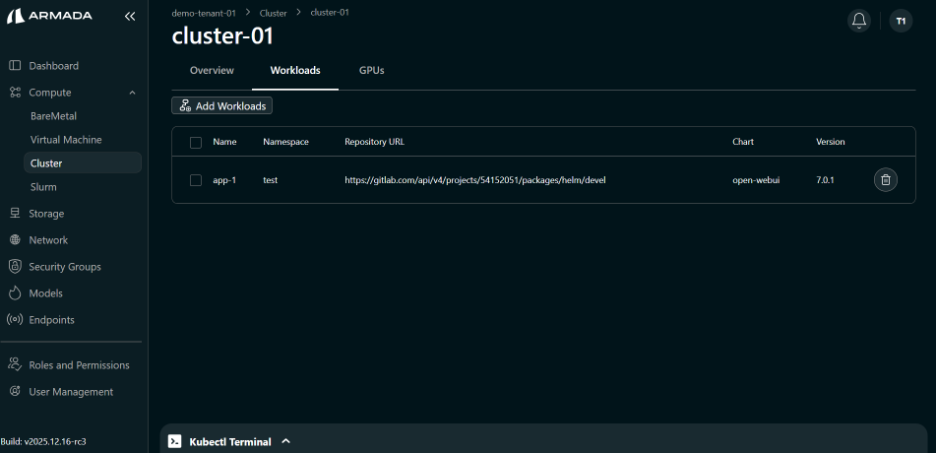
Task: Collapse the Compute menu section
Action: coord(132,93)
